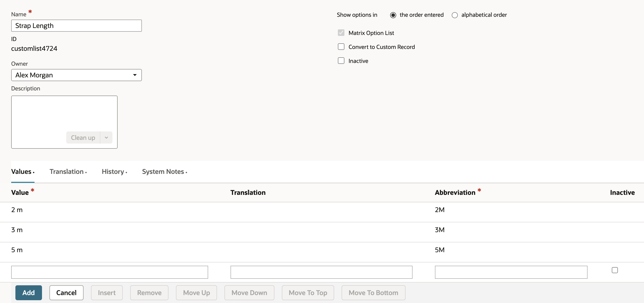Open the Translation tab

coord(68,172)
